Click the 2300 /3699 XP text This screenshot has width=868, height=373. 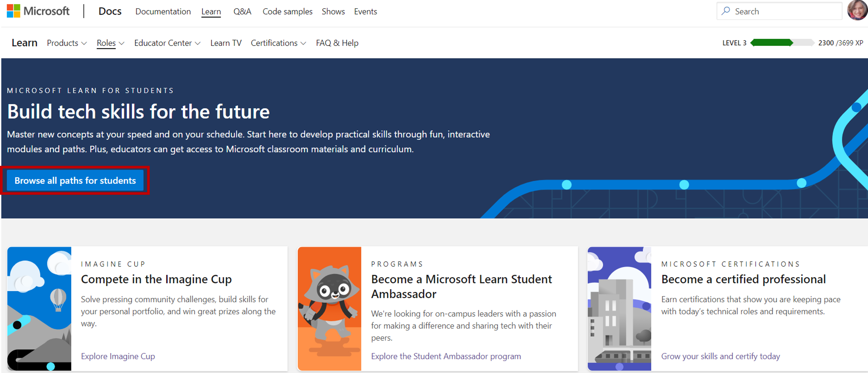click(x=840, y=43)
